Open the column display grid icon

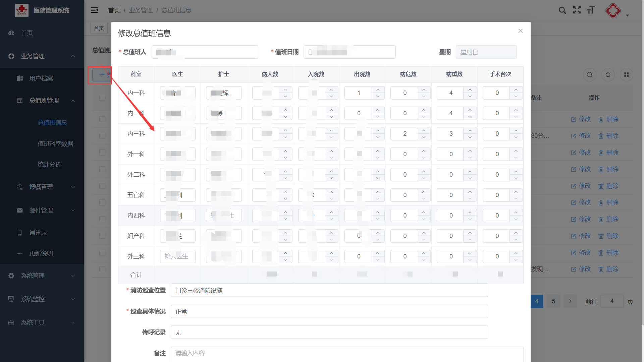pos(626,75)
